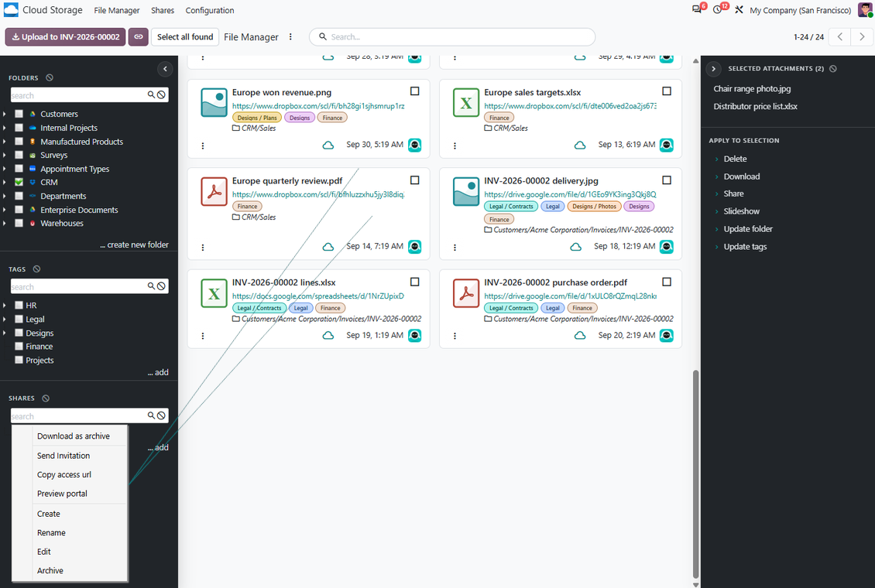The image size is (875, 588).
Task: Uncheck the CRM folder checkbox
Action: click(x=19, y=183)
